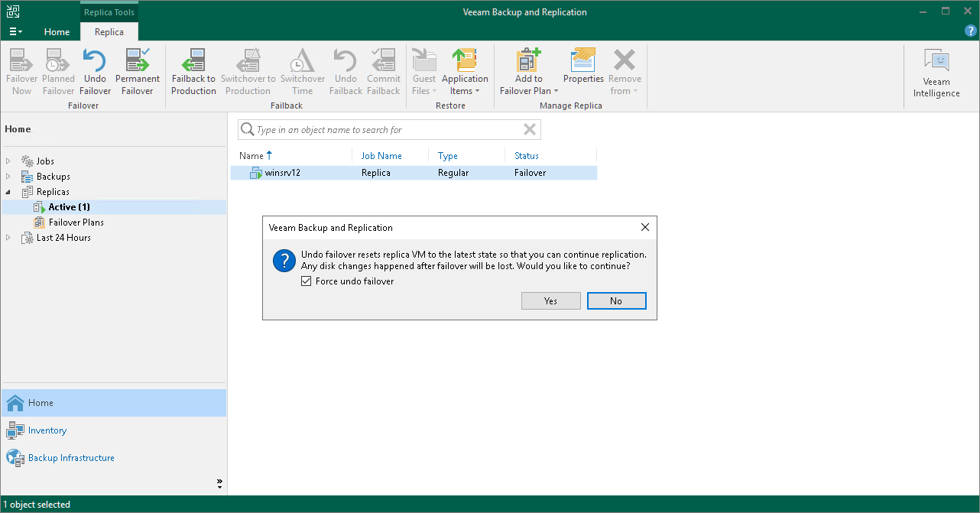Image resolution: width=980 pixels, height=513 pixels.
Task: Expand the Backups tree node
Action: coord(8,176)
